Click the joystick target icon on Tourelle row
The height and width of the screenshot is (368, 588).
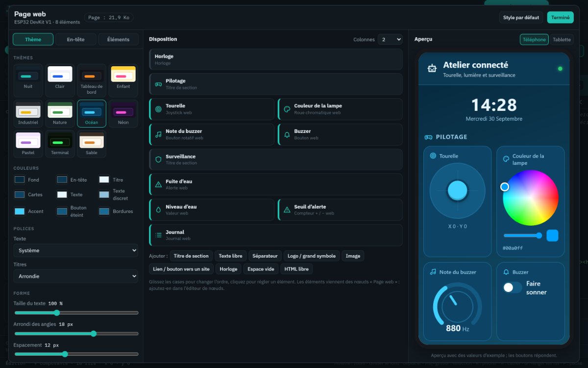(x=158, y=109)
